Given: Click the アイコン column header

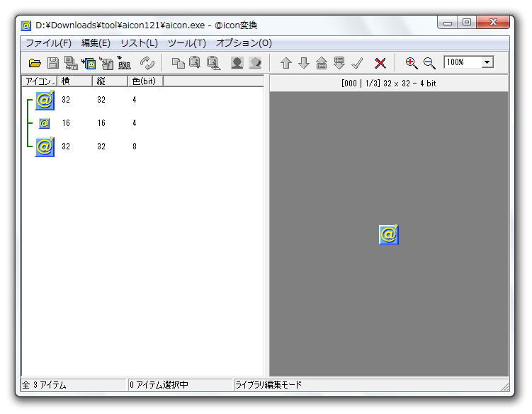Looking at the screenshot, I should tap(40, 81).
